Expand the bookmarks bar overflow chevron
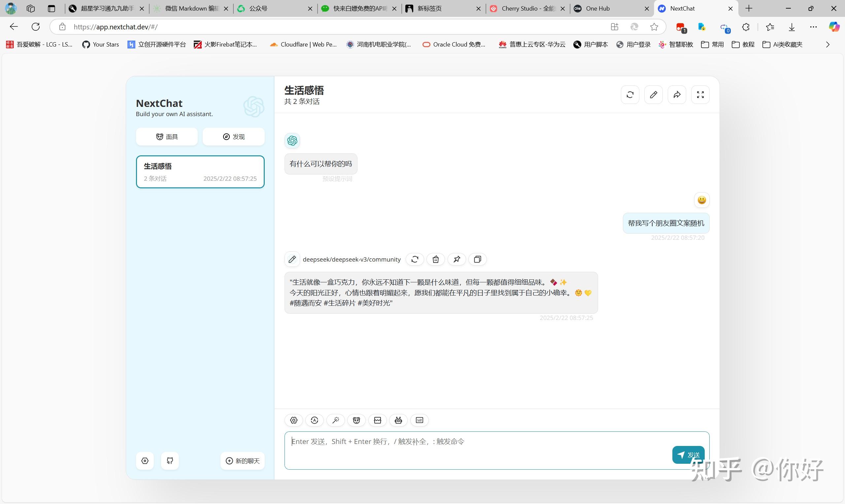The width and height of the screenshot is (845, 504). 828,45
